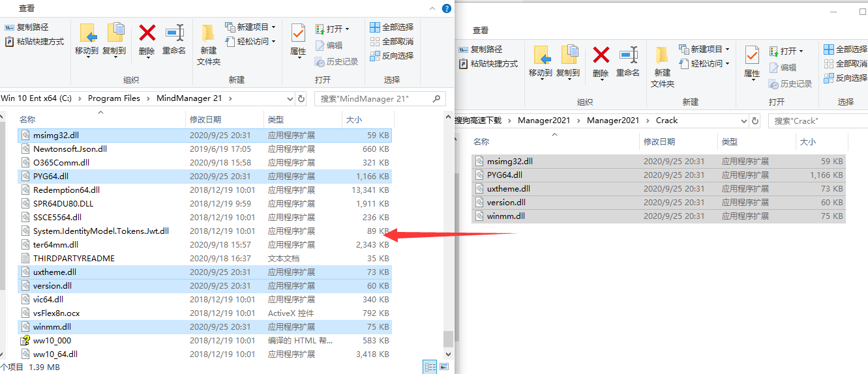Click 新建文件夹 icon in Crack window
This screenshot has height=374, width=868.
pos(663,55)
